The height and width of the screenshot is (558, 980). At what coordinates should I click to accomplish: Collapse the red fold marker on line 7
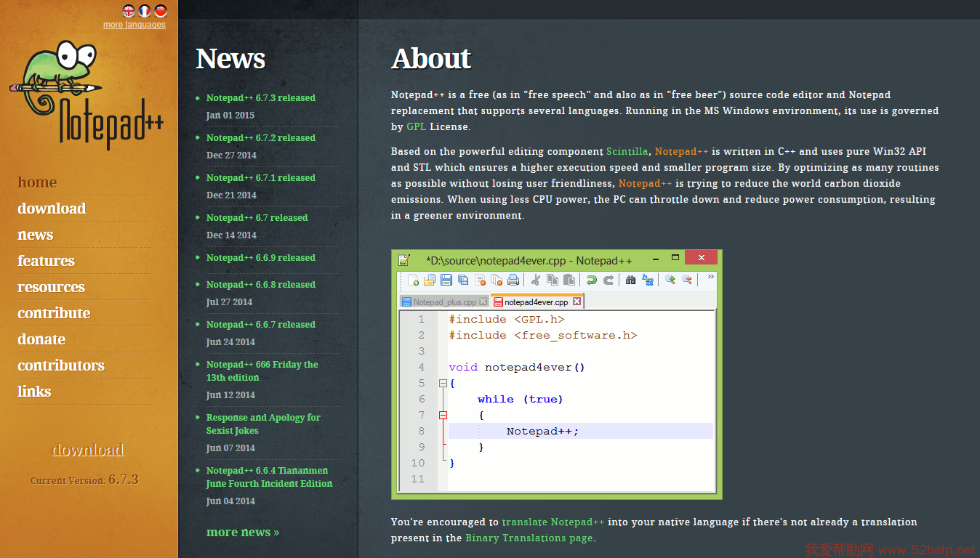443,415
